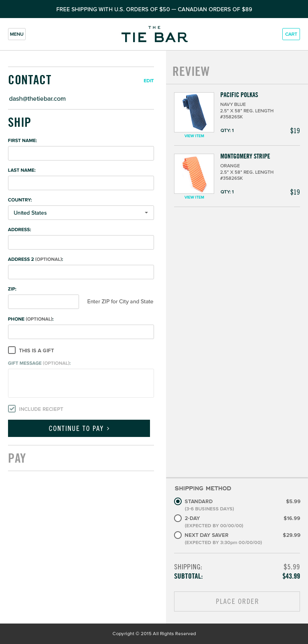Open the Montgomery Stripe tie thumbnail
Image resolution: width=308 pixels, height=644 pixels.
[194, 174]
